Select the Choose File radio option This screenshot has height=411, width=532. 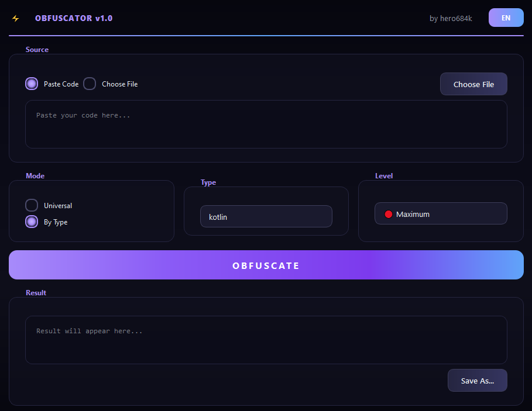tap(90, 84)
